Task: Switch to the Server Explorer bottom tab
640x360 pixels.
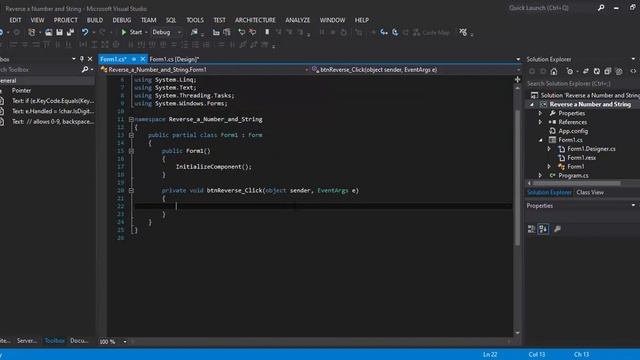Action: (27, 340)
